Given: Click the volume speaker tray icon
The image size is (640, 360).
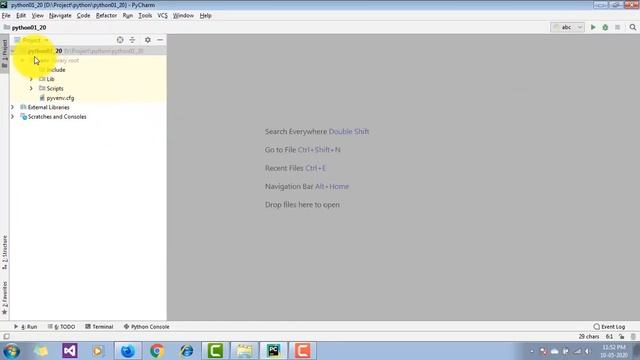Looking at the screenshot, I should pyautogui.click(x=588, y=351).
